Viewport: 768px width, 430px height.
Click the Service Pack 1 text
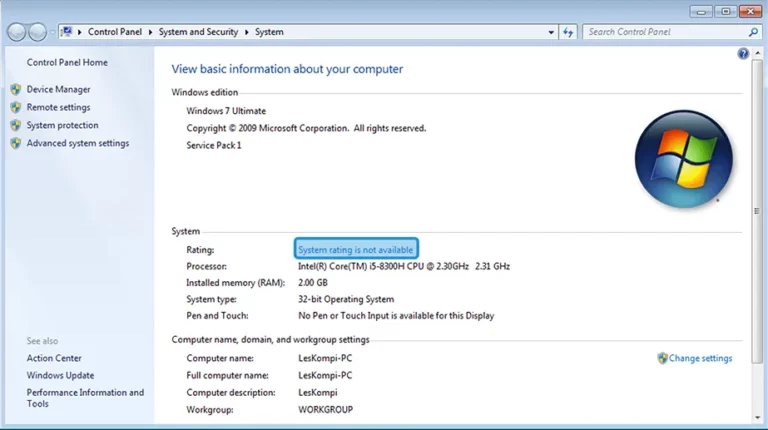214,145
